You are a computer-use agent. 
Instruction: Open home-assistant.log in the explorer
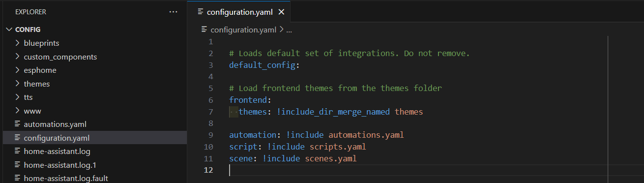pyautogui.click(x=57, y=151)
